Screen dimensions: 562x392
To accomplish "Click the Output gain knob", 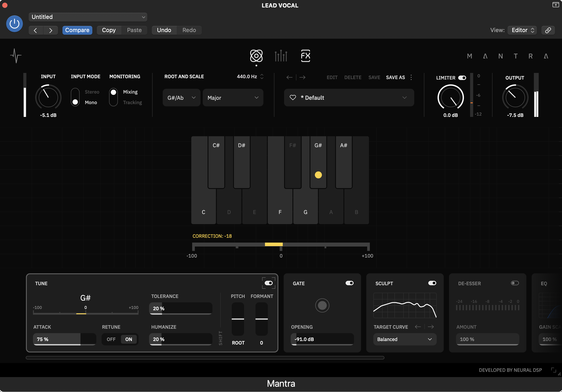I will [515, 97].
